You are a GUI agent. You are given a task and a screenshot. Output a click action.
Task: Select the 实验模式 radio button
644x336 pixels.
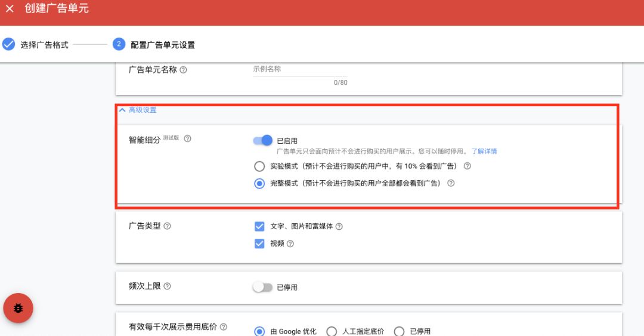pyautogui.click(x=259, y=166)
